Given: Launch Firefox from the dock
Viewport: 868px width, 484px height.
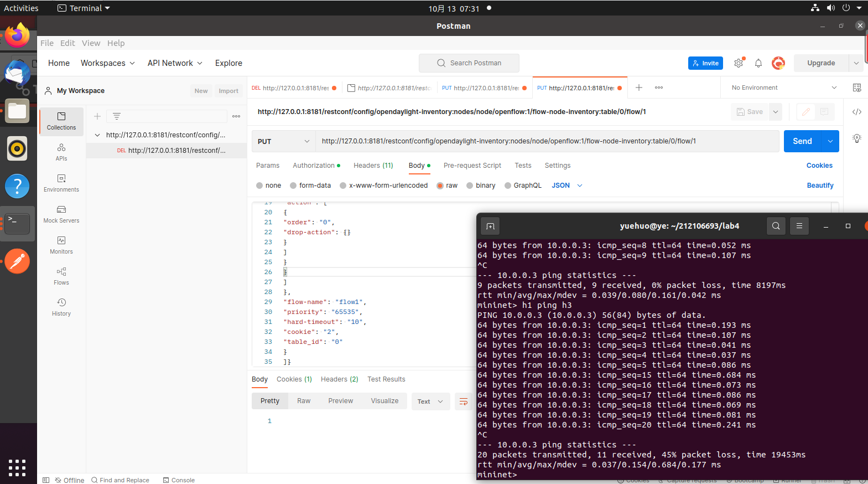Looking at the screenshot, I should (x=17, y=36).
